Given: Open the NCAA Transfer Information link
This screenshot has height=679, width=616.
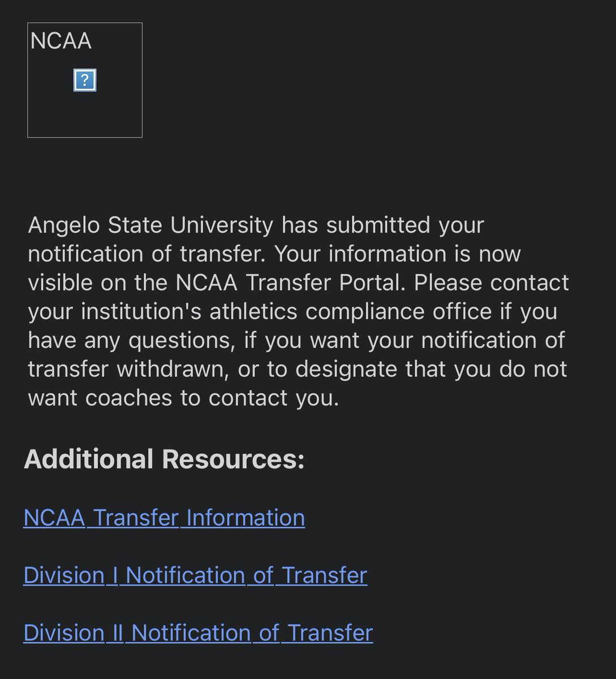Looking at the screenshot, I should click(x=164, y=518).
